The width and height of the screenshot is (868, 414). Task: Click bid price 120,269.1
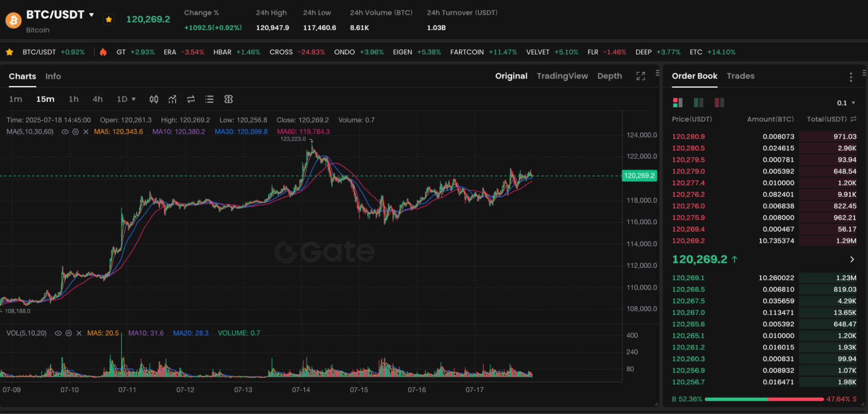pyautogui.click(x=688, y=278)
